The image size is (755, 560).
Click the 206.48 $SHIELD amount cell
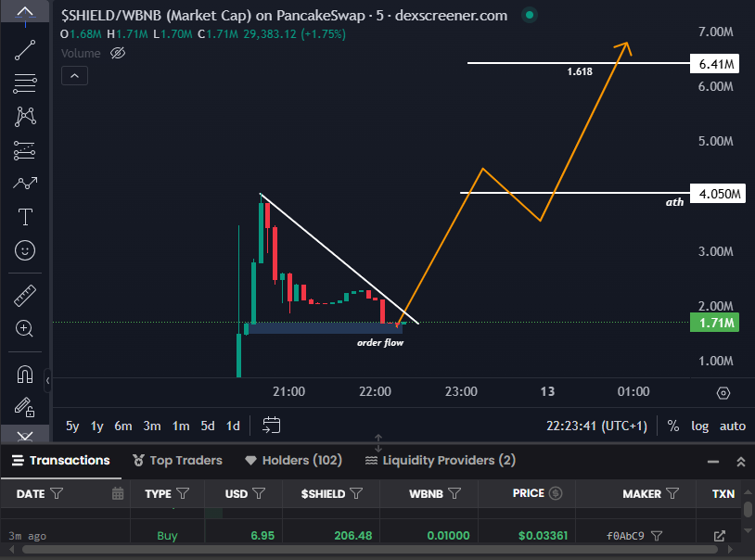[x=353, y=536]
